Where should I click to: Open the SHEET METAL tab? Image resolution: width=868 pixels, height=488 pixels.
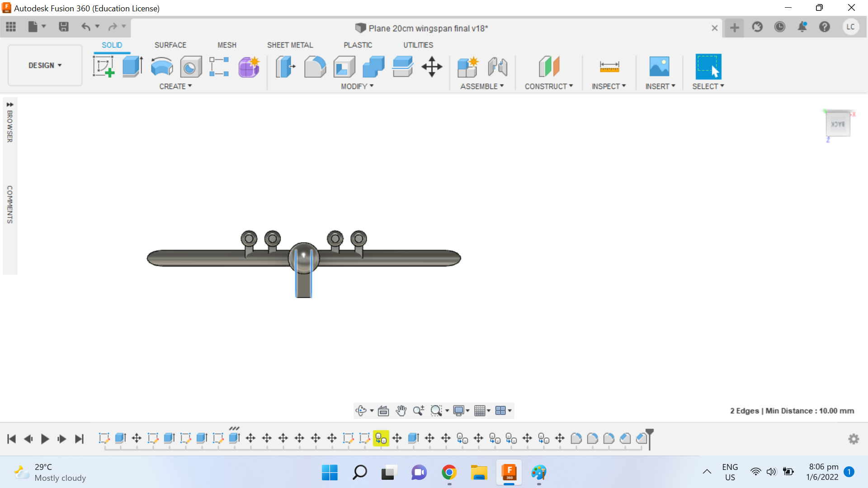[x=290, y=45]
